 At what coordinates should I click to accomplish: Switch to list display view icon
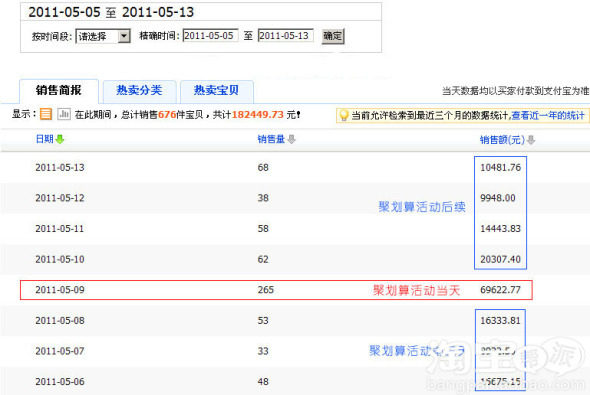46,114
